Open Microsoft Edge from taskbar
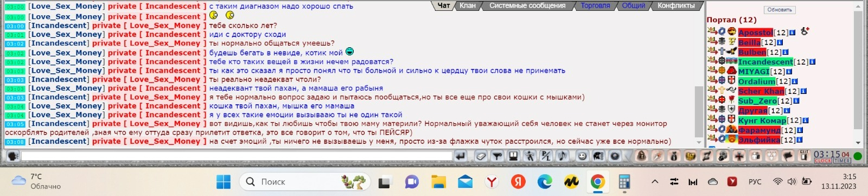The width and height of the screenshot is (868, 196). coord(544,181)
